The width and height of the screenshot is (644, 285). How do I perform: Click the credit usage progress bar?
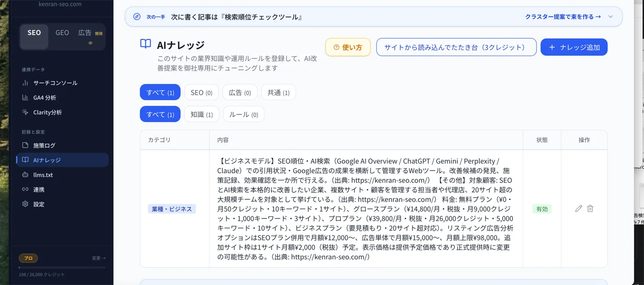(62, 267)
